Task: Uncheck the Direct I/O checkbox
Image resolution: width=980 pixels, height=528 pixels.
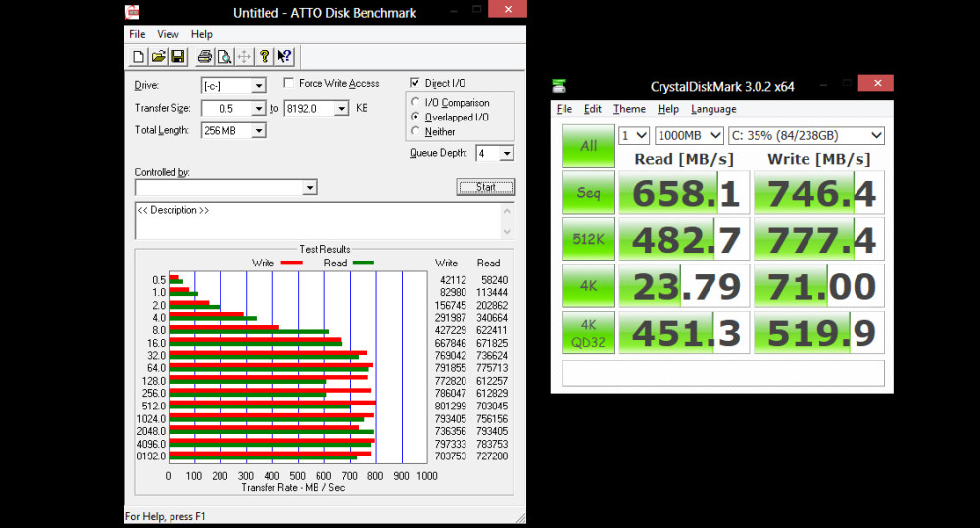Action: tap(415, 83)
